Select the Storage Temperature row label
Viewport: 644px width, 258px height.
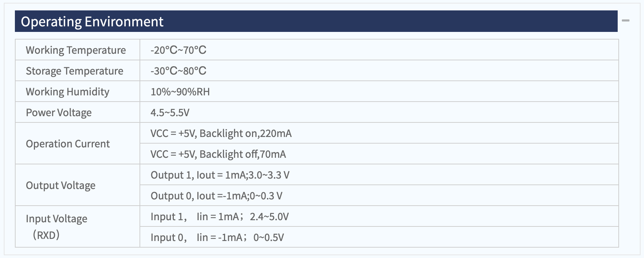[78, 70]
